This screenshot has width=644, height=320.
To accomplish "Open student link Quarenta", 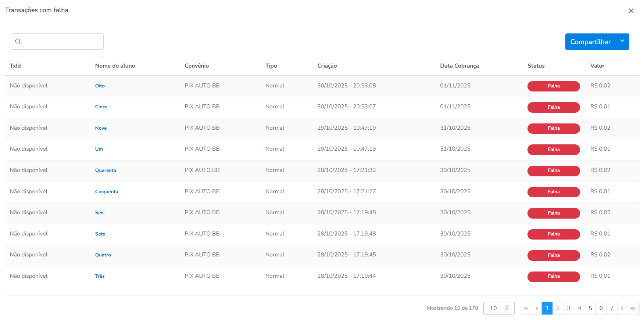I will 105,170.
